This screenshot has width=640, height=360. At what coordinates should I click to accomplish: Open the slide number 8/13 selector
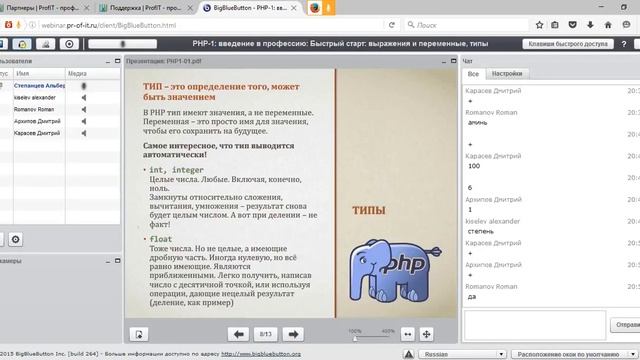pyautogui.click(x=266, y=334)
